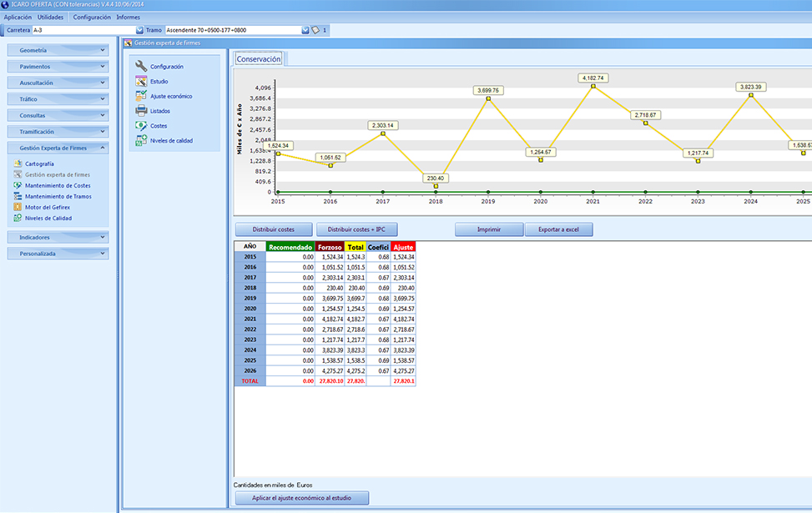Click the Coefici column header
Screen dimensions: 812x513
tap(378, 247)
